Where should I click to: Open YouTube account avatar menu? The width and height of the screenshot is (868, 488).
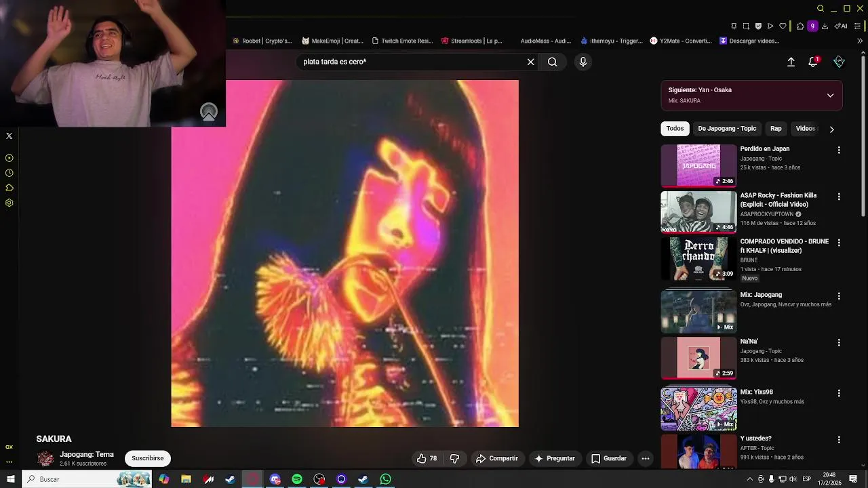click(x=839, y=62)
